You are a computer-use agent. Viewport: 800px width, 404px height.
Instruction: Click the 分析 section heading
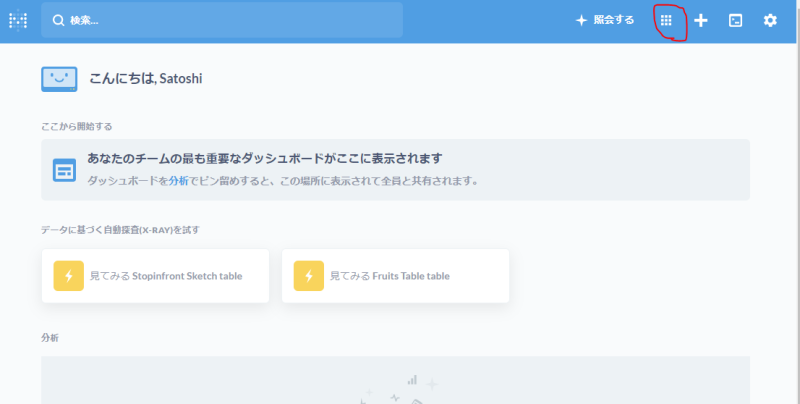click(x=50, y=338)
